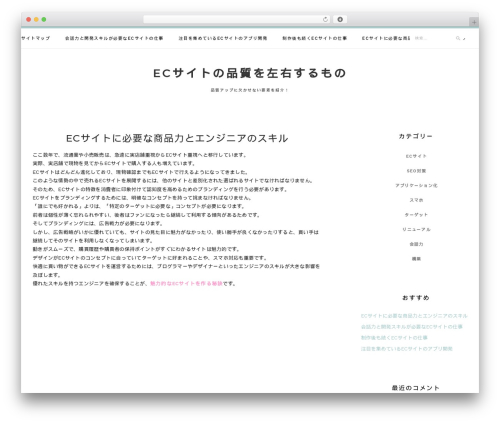Click article heading ECサイトに必要な商品力とエンジニアのスキル
The width and height of the screenshot is (500, 423).
[177, 138]
